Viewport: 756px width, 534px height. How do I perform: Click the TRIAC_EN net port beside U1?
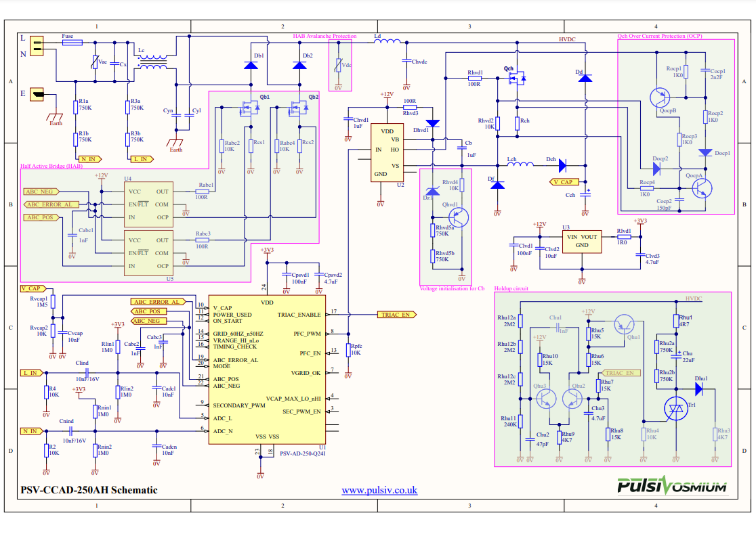point(396,315)
